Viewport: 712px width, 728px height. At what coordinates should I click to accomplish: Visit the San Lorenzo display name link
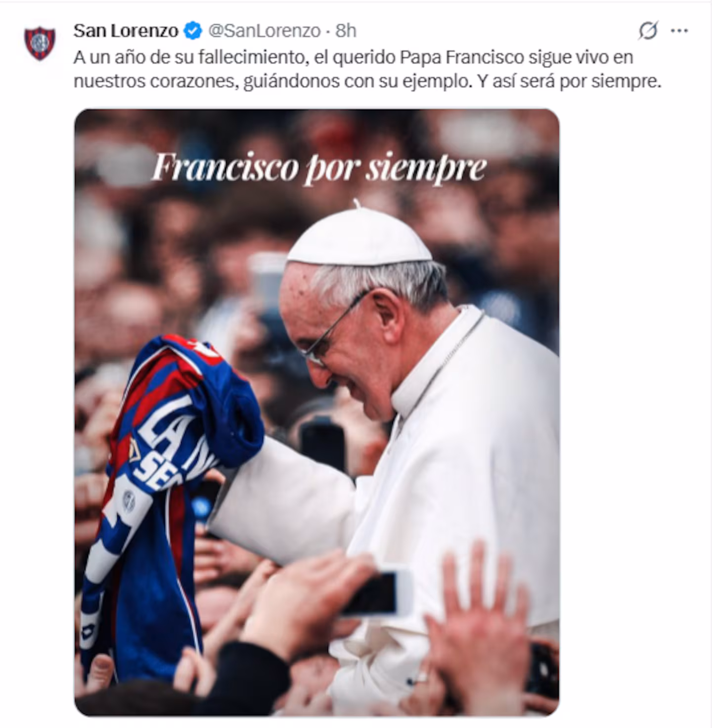tap(126, 31)
